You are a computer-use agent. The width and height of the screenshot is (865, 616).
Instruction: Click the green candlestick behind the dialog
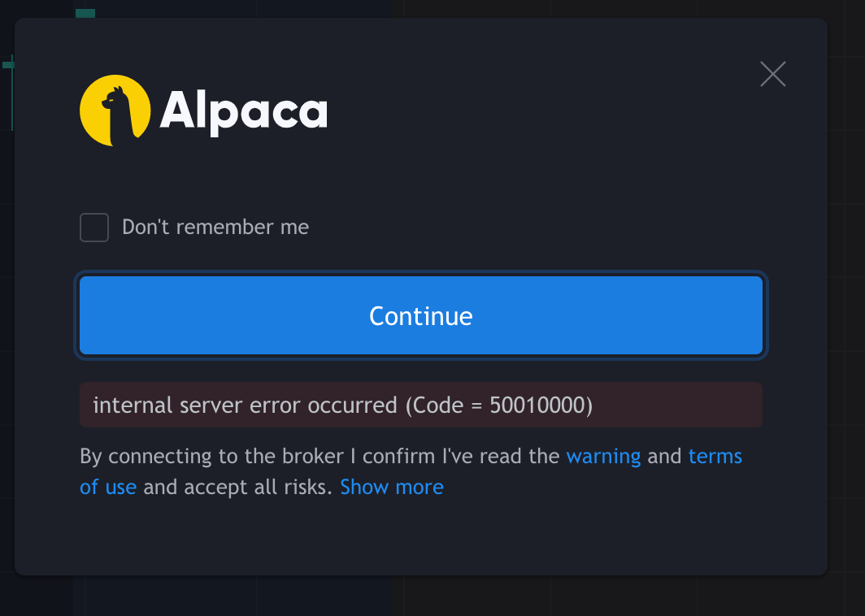pos(85,13)
